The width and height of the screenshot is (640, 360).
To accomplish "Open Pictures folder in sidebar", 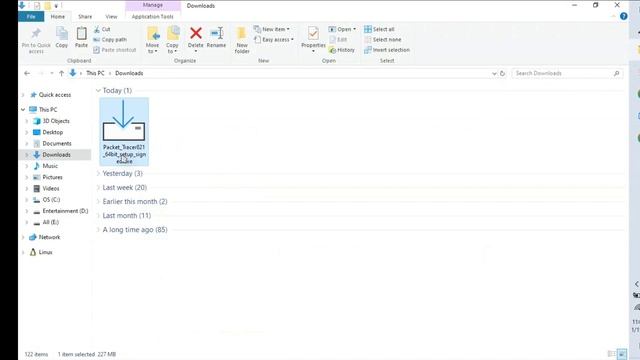I will [52, 177].
